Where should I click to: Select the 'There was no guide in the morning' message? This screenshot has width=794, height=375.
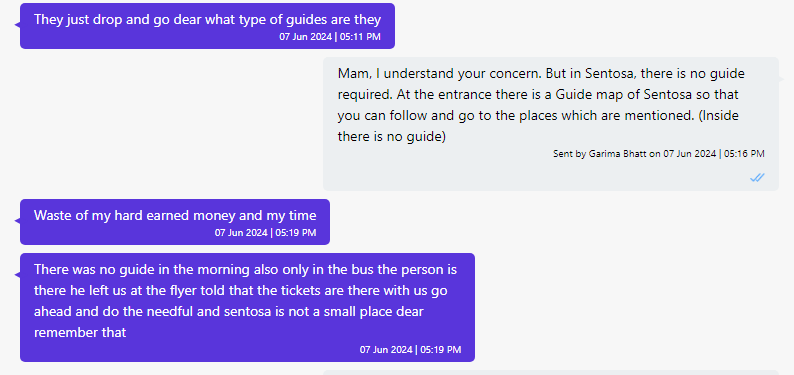tap(247, 307)
